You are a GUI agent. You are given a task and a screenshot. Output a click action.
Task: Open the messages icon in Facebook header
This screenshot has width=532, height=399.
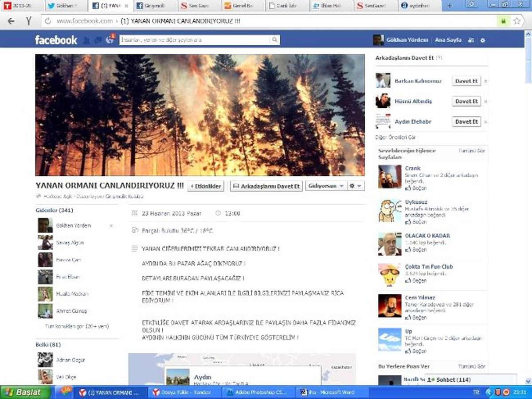tap(98, 40)
